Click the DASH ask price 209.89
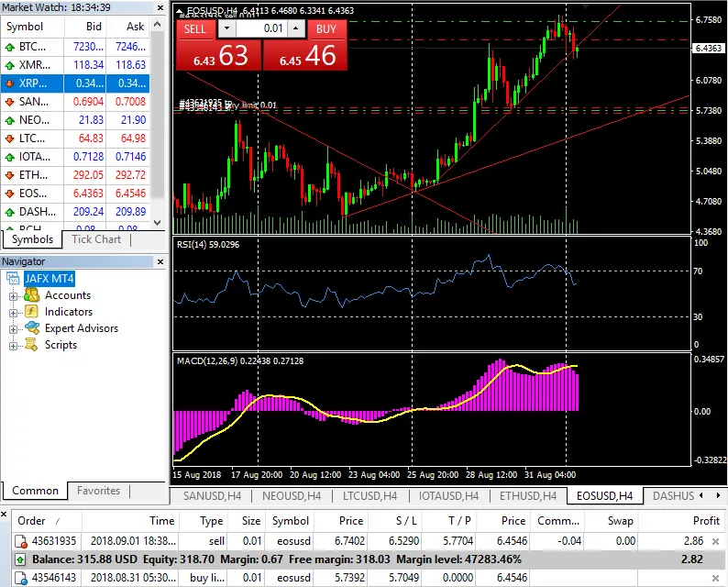The height and width of the screenshot is (587, 728). tap(130, 212)
